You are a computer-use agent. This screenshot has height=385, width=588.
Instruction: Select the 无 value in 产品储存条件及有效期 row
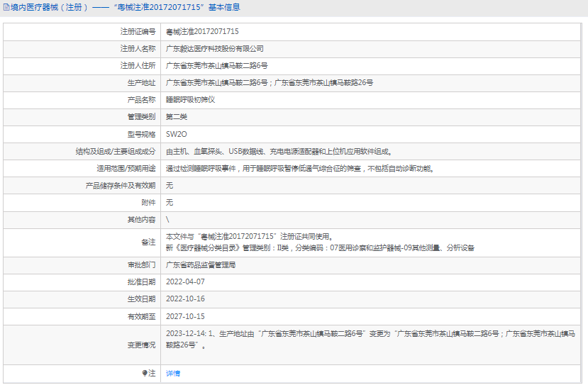[x=170, y=186]
